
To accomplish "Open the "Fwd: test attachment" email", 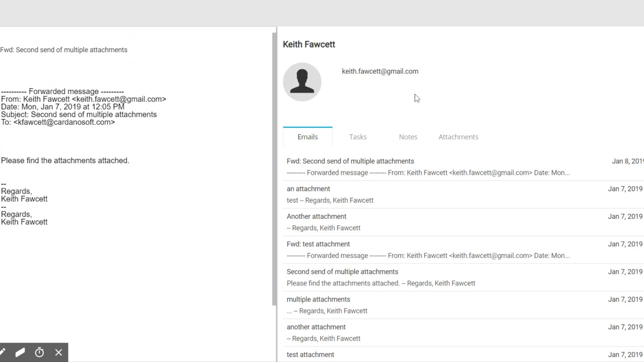I will (x=318, y=244).
